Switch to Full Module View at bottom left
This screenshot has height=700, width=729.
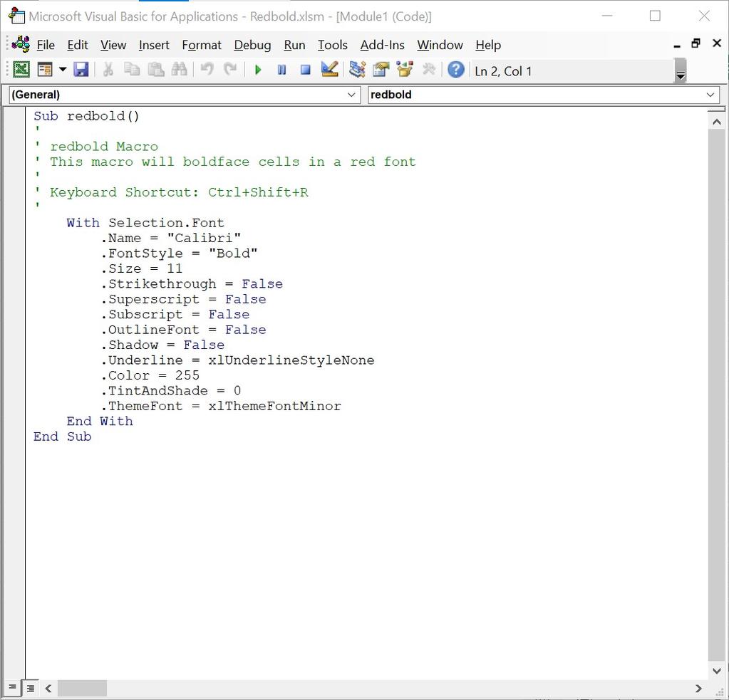pos(30,688)
